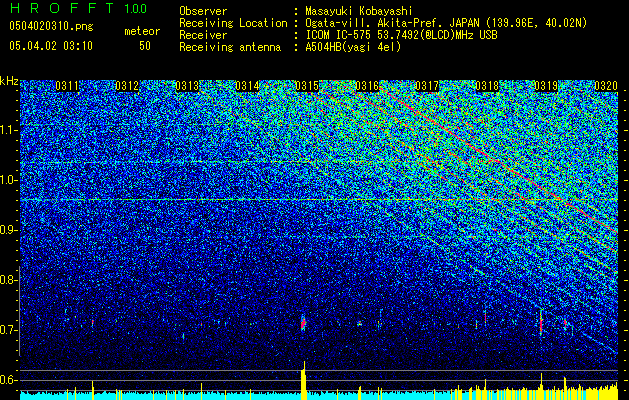Click the 0318 time marker
Image resolution: width=629 pixels, height=400 pixels.
[487, 86]
